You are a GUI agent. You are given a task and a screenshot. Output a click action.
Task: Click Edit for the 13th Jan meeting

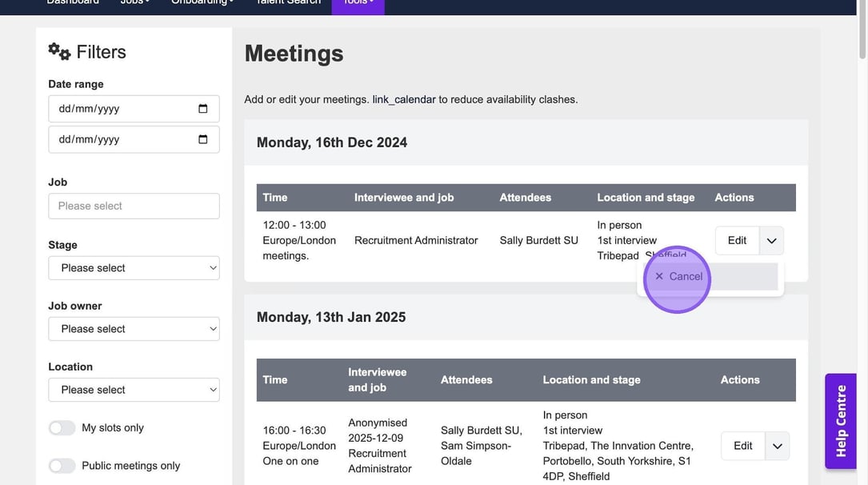742,447
